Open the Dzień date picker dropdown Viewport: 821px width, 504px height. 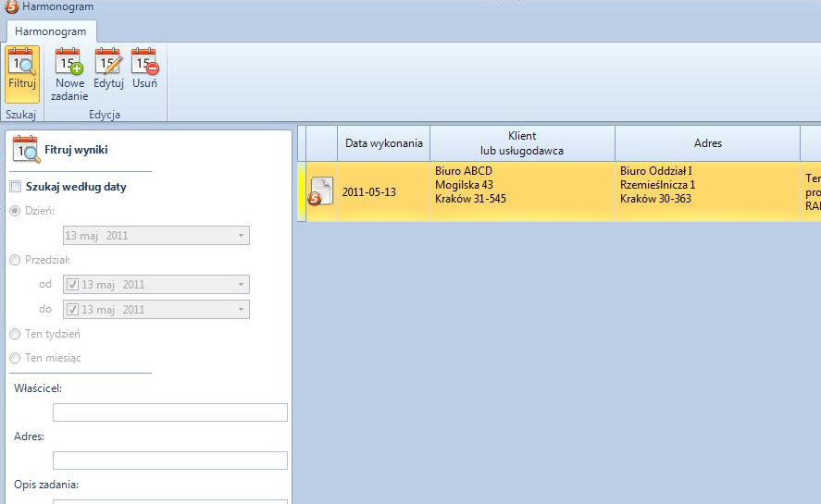click(x=241, y=236)
